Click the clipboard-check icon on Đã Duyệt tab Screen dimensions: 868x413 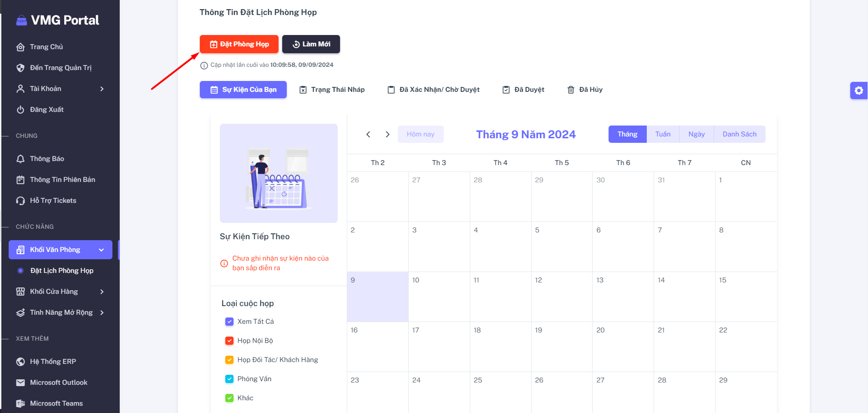click(506, 90)
